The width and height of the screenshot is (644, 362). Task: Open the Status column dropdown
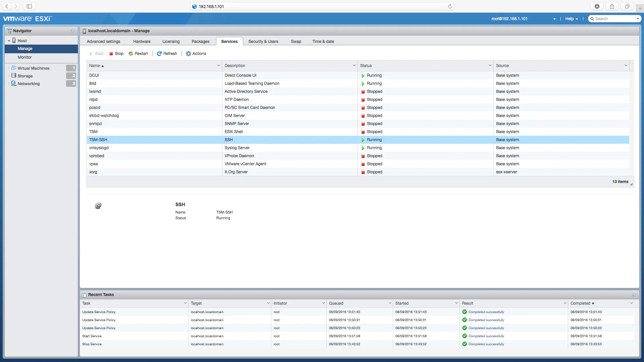click(x=490, y=66)
